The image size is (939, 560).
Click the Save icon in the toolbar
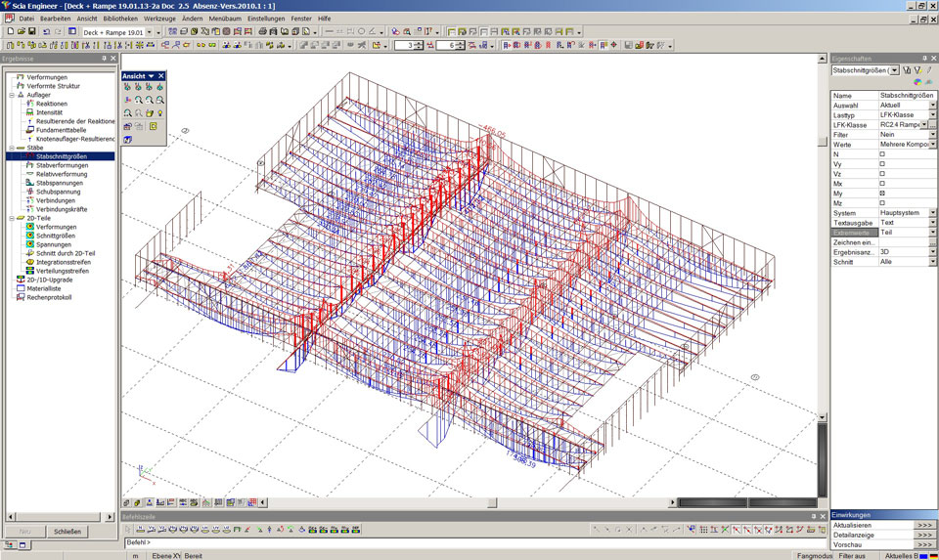(32, 31)
